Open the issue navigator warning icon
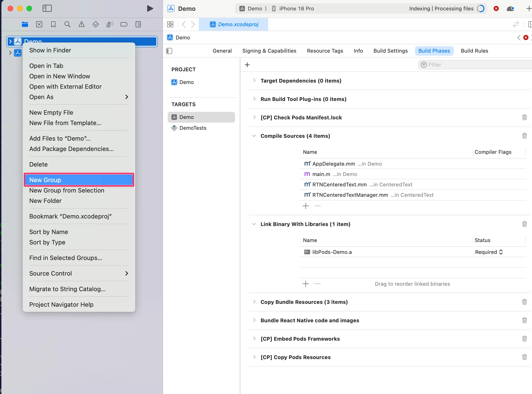Viewport: 532px width, 394px height. click(x=82, y=24)
